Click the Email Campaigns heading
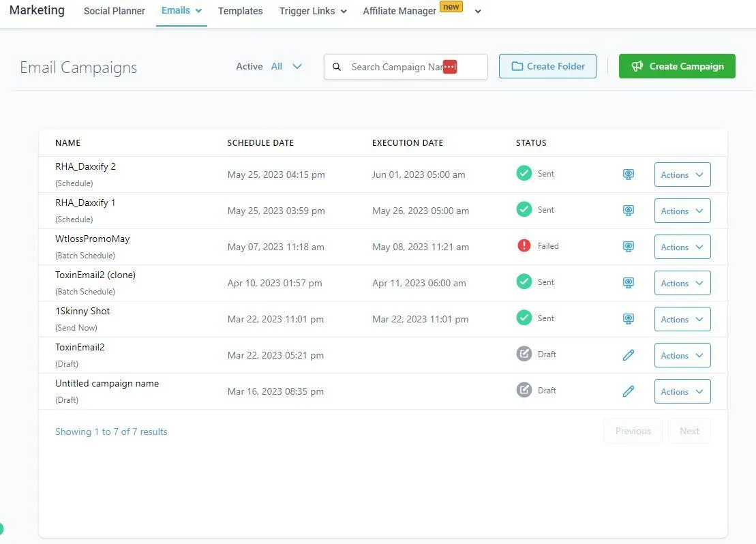The width and height of the screenshot is (756, 544). [78, 67]
